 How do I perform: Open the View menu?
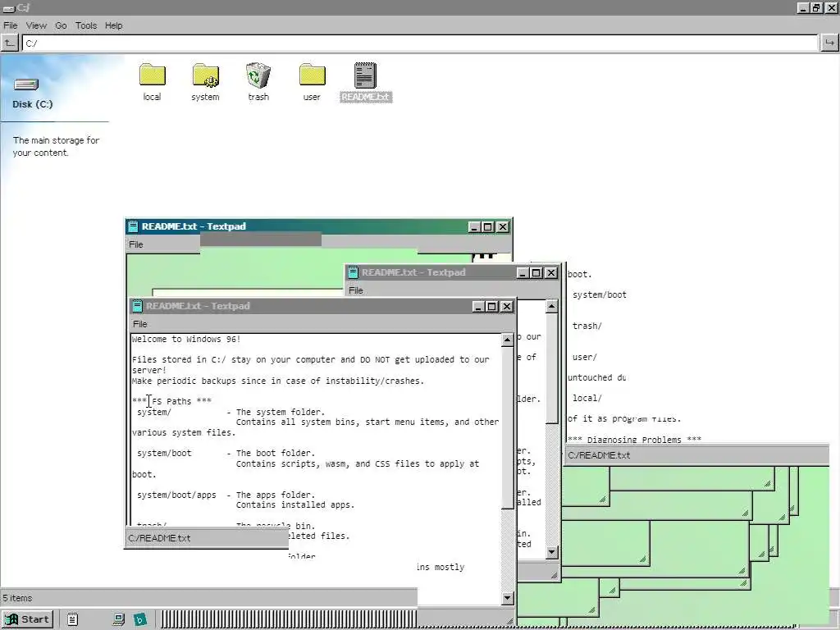[36, 25]
